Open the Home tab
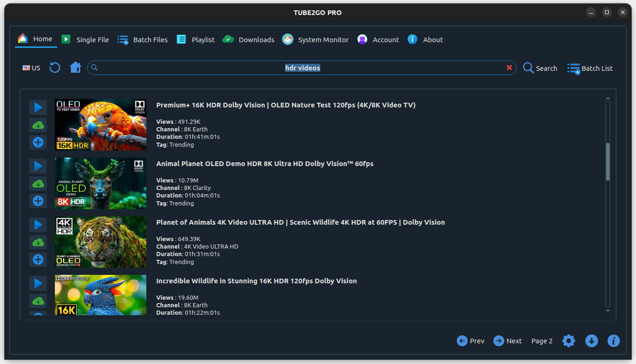This screenshot has height=364, width=636. (36, 39)
